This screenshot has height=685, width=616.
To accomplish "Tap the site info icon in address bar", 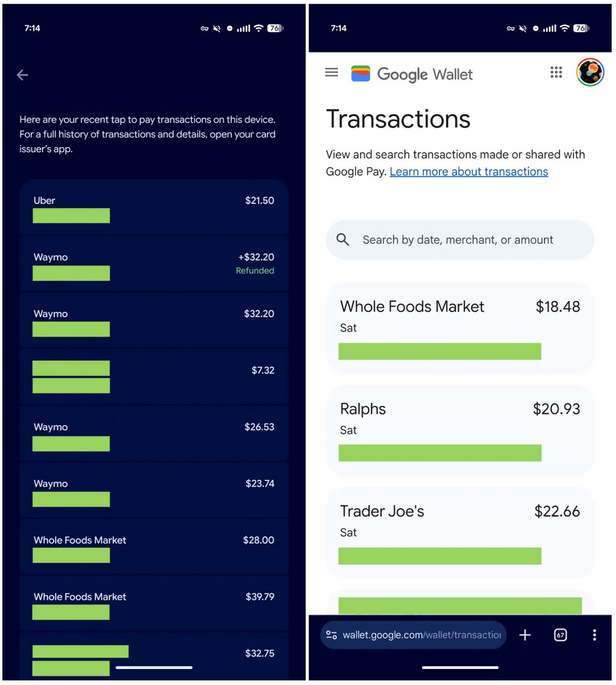I will (331, 635).
